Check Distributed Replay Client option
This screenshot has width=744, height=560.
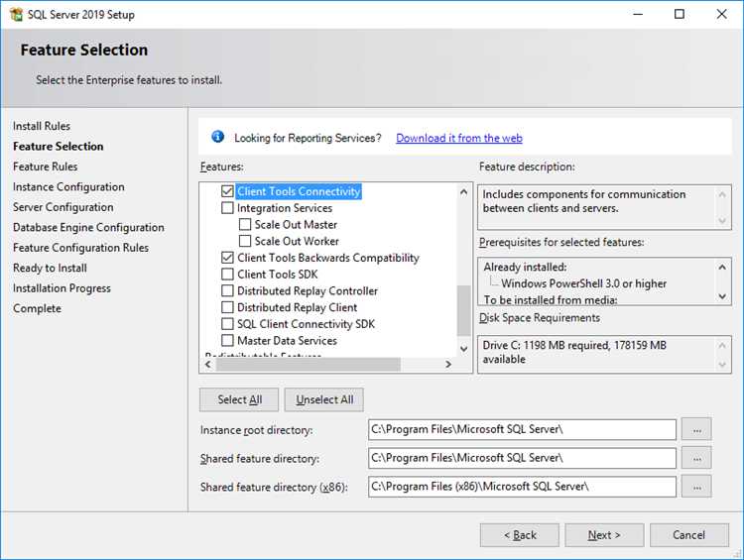point(227,307)
